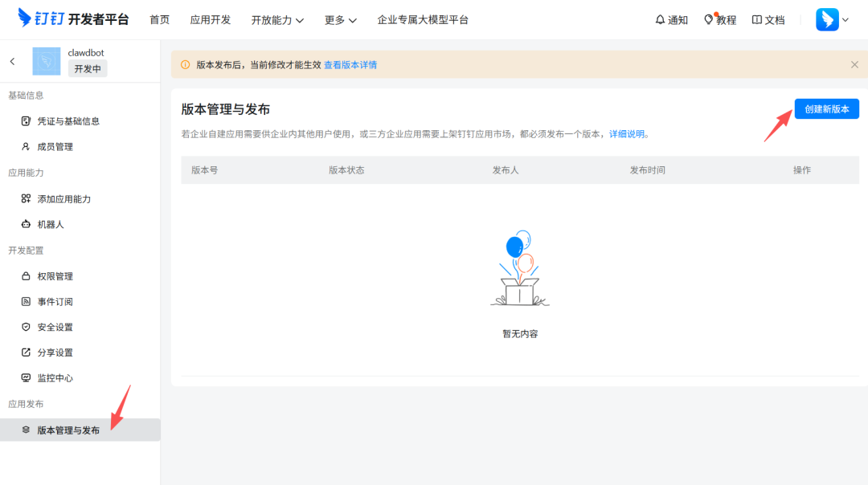Image resolution: width=868 pixels, height=485 pixels.
Task: Click the user avatar in header
Action: click(827, 20)
